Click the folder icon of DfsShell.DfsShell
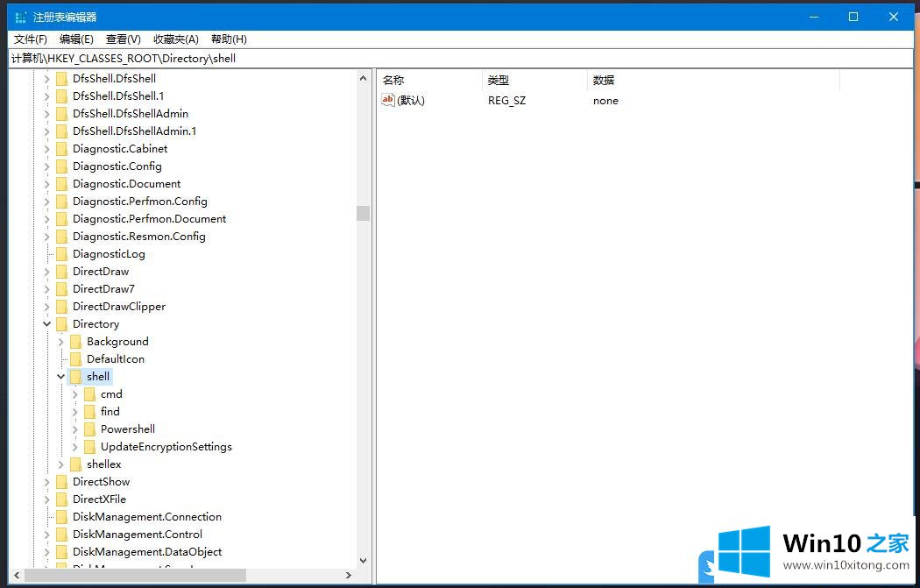Image resolution: width=920 pixels, height=588 pixels. coord(61,79)
